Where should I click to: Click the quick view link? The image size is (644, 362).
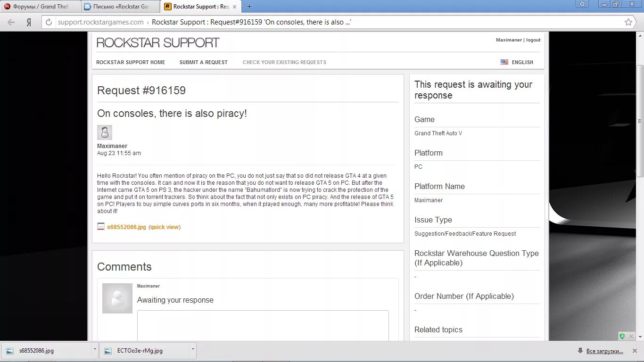165,227
